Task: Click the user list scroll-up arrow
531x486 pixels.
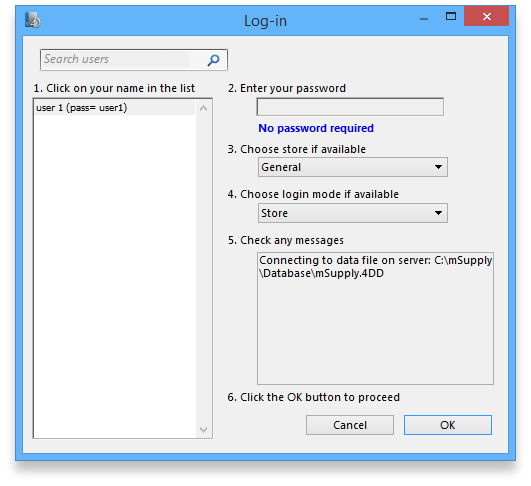Action: pos(204,108)
